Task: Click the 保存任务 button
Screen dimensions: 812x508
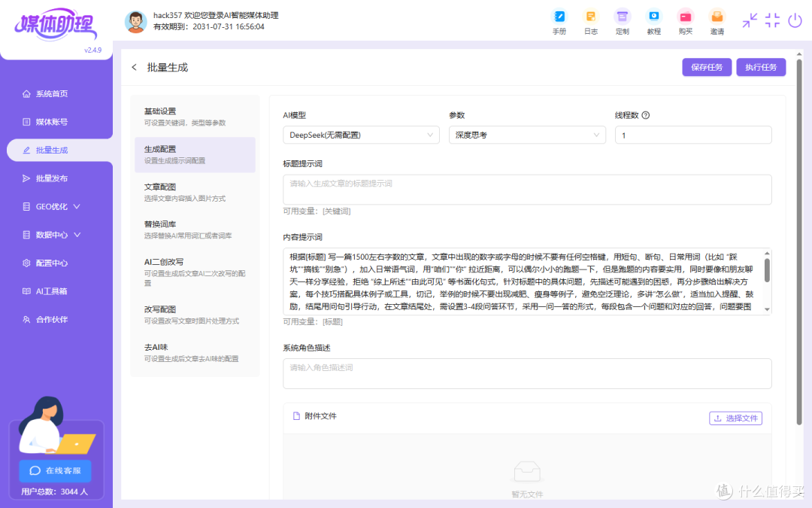Action: 706,68
